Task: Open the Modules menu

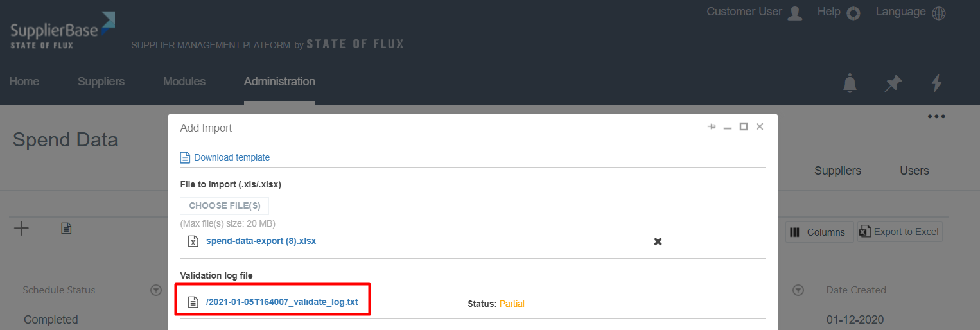Action: pos(184,82)
